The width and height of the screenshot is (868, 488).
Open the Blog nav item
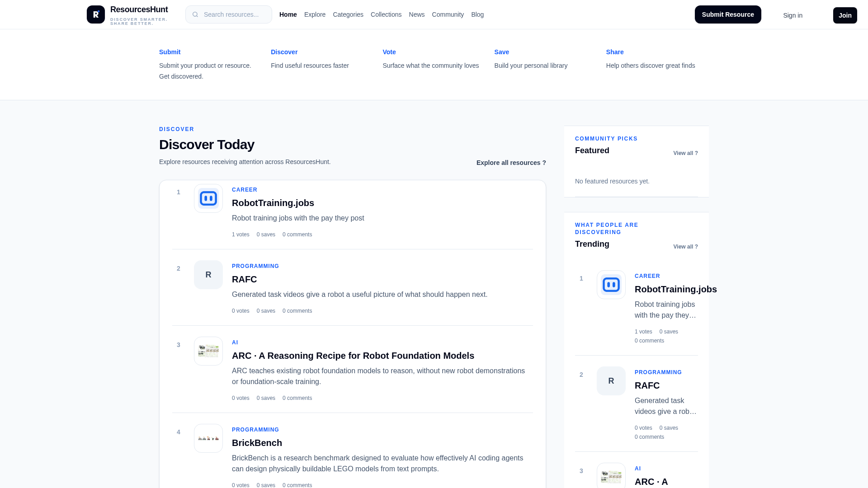click(477, 14)
